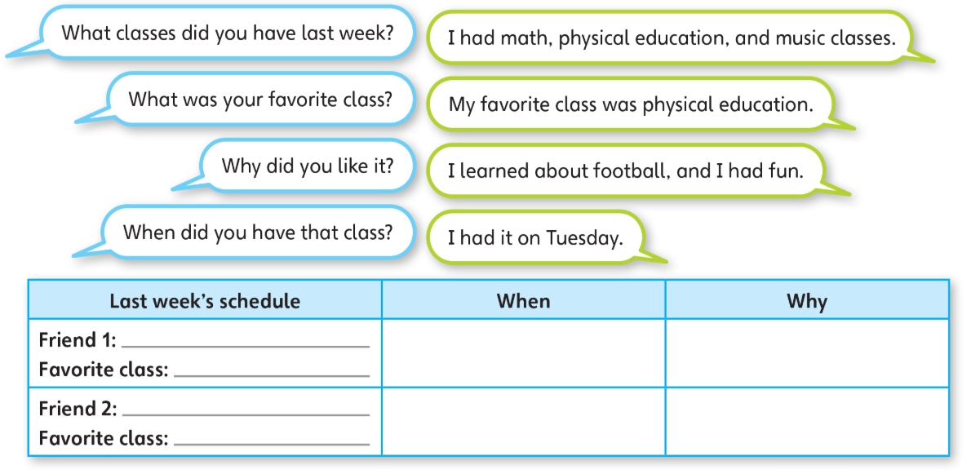Click the When cell for Friend 2
Viewport: 980px width, 474px height.
[524, 422]
